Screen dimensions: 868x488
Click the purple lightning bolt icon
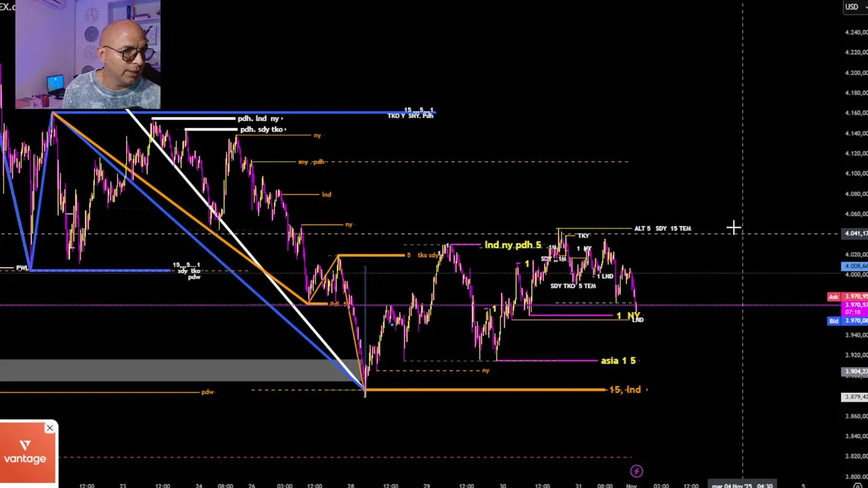(x=636, y=471)
